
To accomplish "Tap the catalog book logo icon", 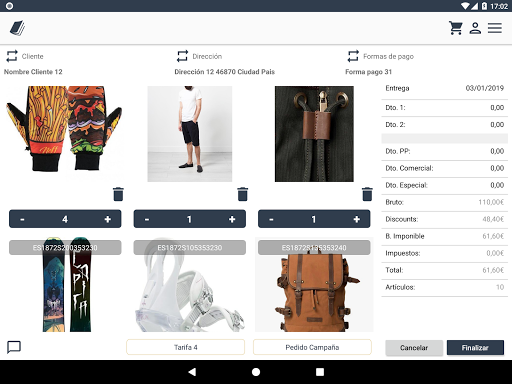I will pyautogui.click(x=17, y=28).
